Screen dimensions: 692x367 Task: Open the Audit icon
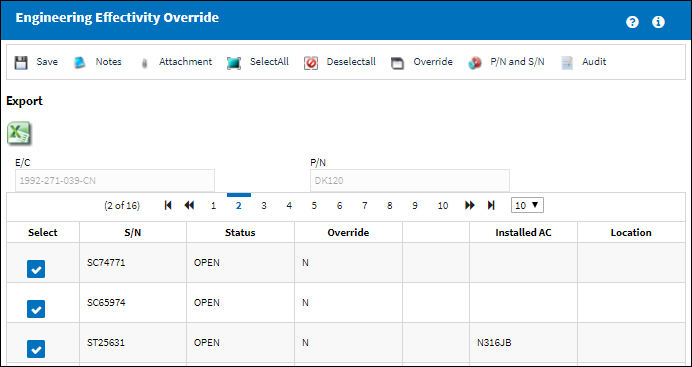click(567, 63)
